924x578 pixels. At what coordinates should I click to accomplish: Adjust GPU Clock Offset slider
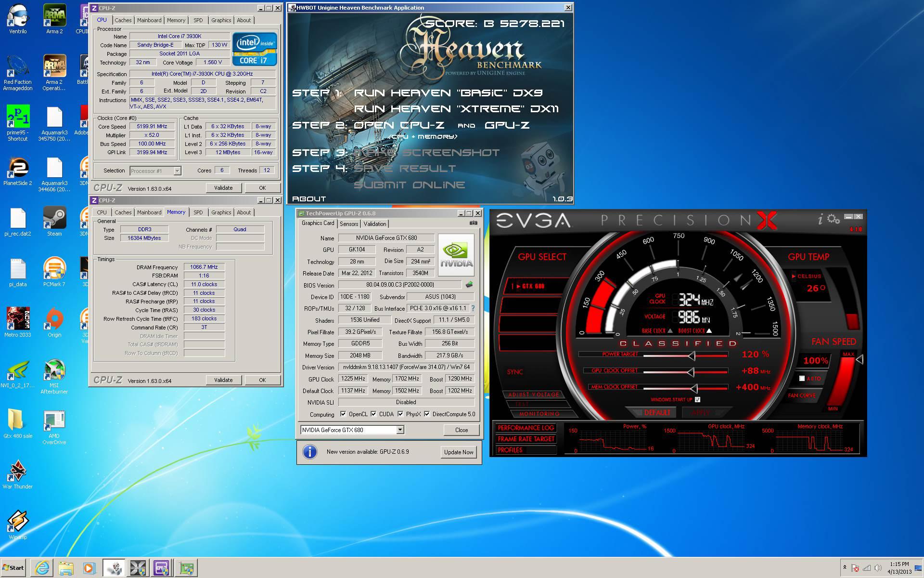tap(691, 372)
